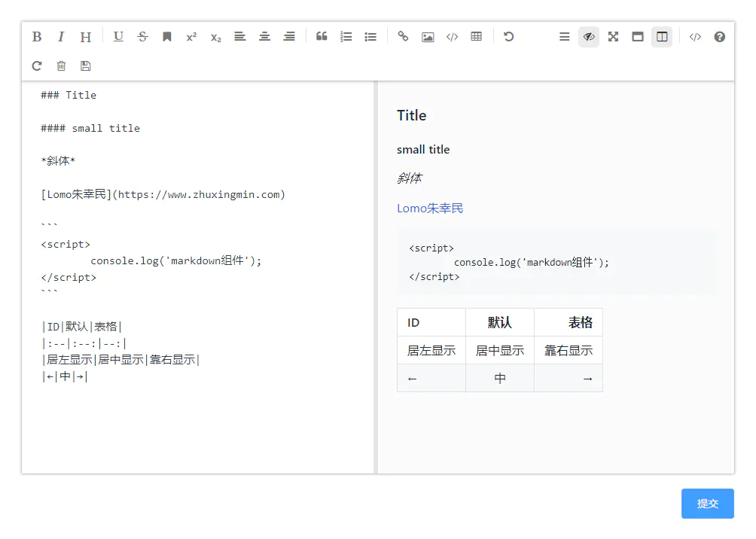Click the '### Title' line in editor

point(69,95)
